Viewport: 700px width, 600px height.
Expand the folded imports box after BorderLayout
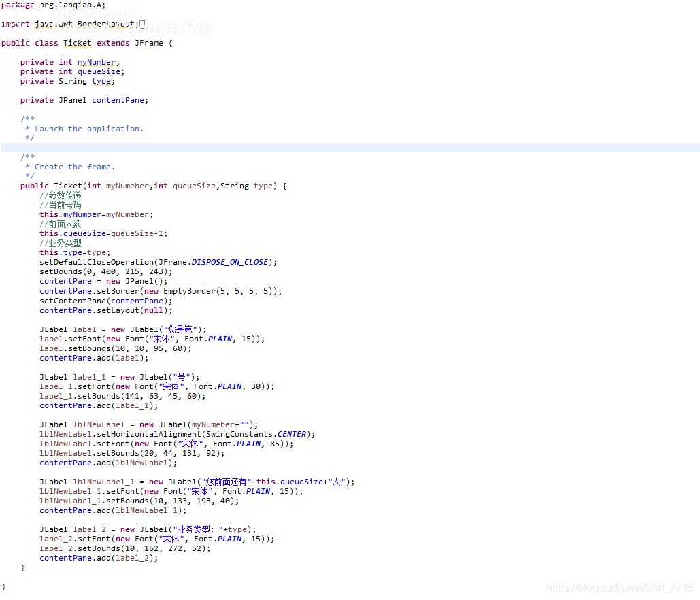pyautogui.click(x=142, y=24)
